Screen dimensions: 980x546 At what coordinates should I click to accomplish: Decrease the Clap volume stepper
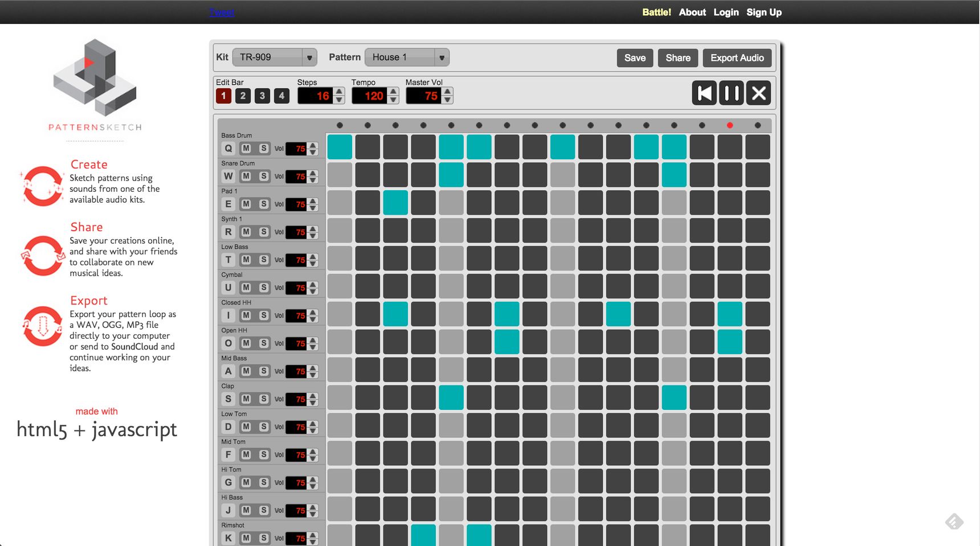pos(313,403)
